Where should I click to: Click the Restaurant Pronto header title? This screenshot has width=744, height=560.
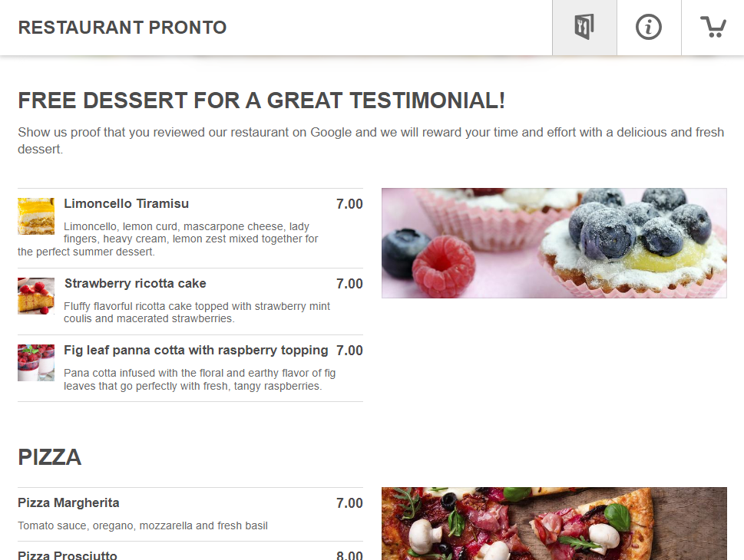pos(122,28)
